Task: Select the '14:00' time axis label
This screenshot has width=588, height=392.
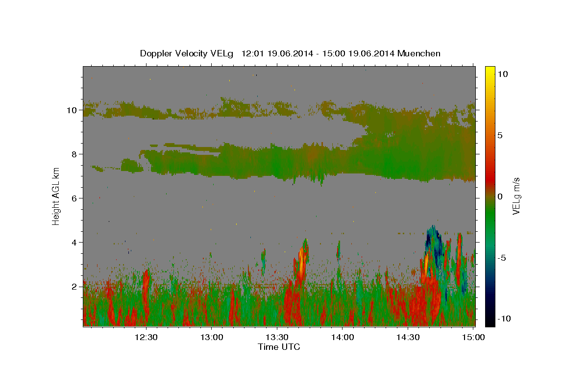Action: click(x=343, y=337)
